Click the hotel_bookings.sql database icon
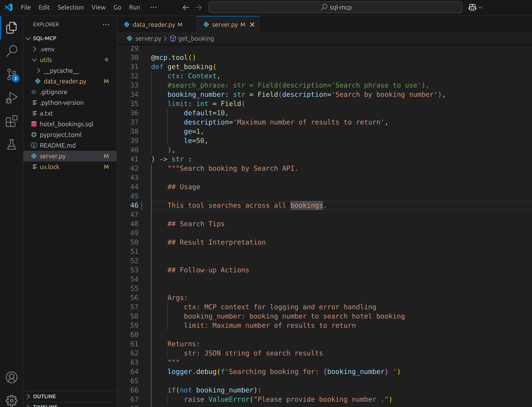532x407 pixels. (x=34, y=124)
